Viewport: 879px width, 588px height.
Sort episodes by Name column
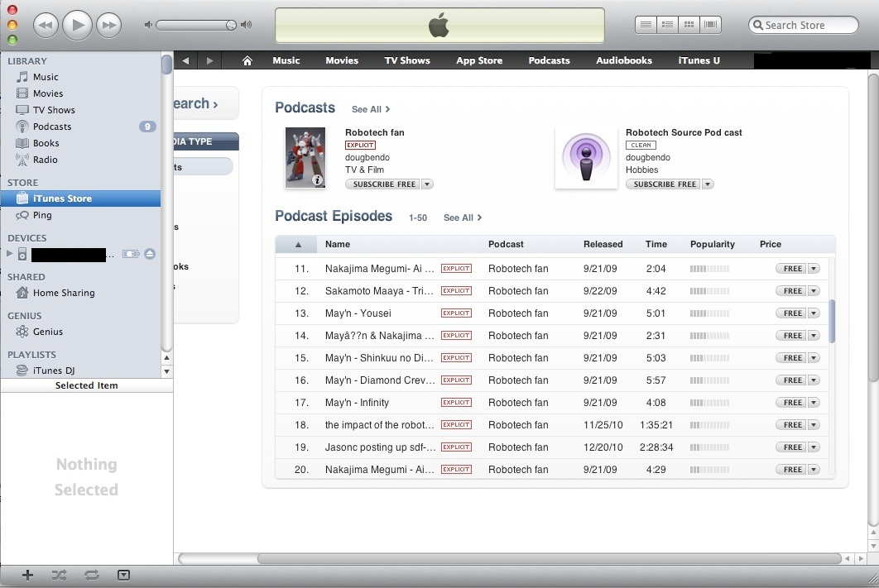coord(338,244)
